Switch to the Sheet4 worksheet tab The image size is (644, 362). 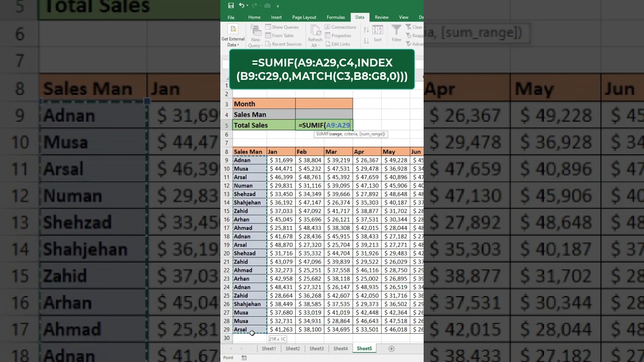(x=340, y=348)
